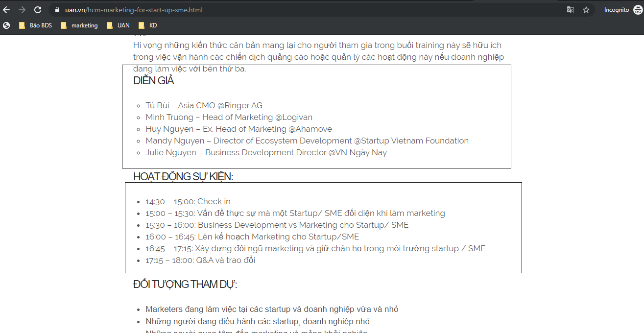Open the KD bookmark folder

[148, 25]
